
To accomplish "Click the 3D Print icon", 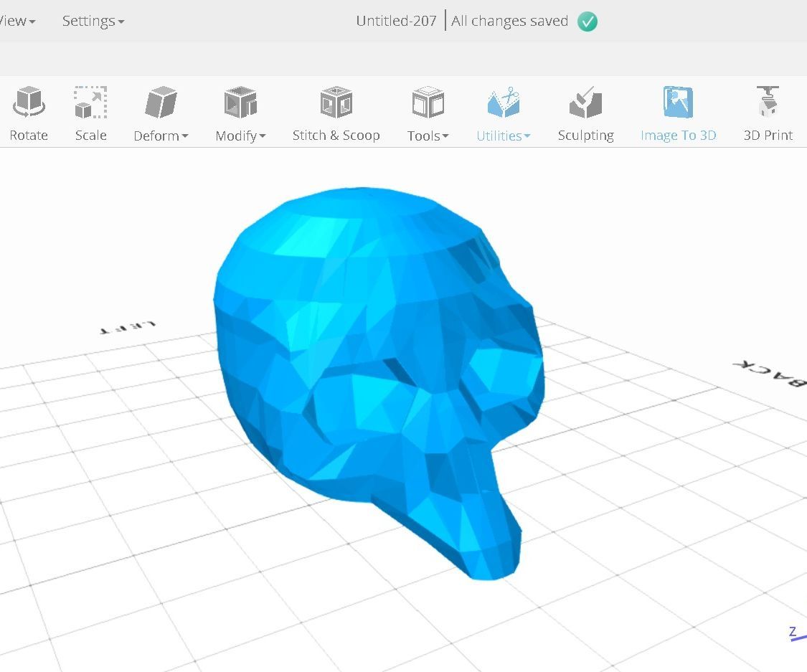I will 768,100.
